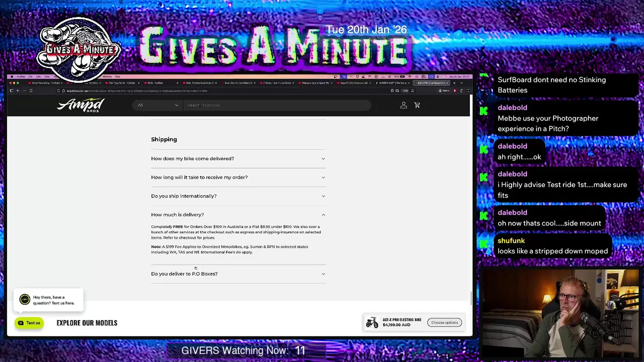Screen dimensions: 644x362
Task: Go forward in browser history
Action: coord(24,90)
